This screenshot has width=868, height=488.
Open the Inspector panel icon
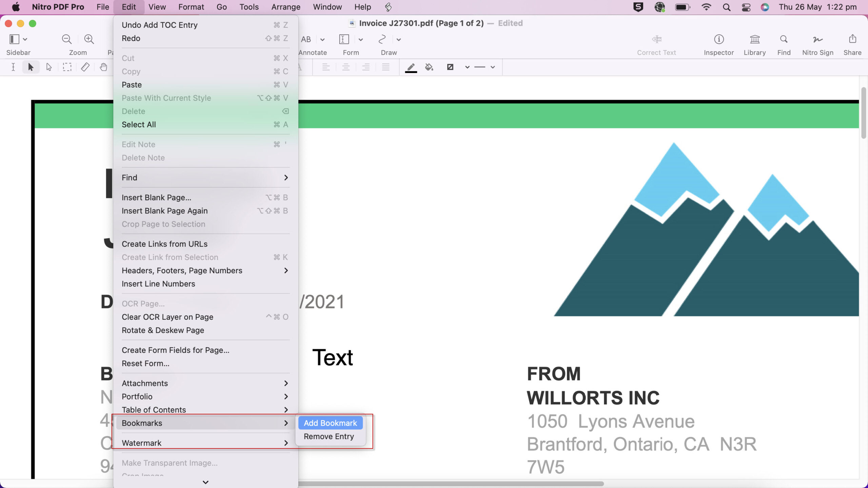[x=718, y=39]
